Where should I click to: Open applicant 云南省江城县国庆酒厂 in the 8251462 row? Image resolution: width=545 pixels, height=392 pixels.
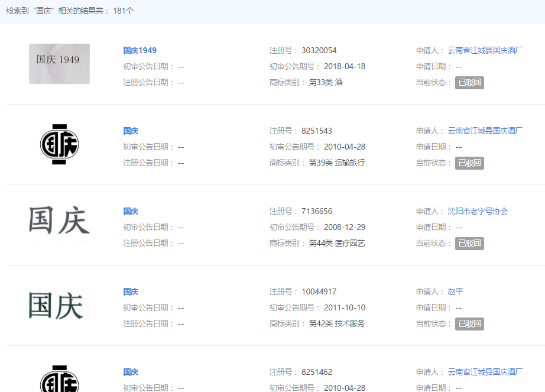click(x=485, y=372)
